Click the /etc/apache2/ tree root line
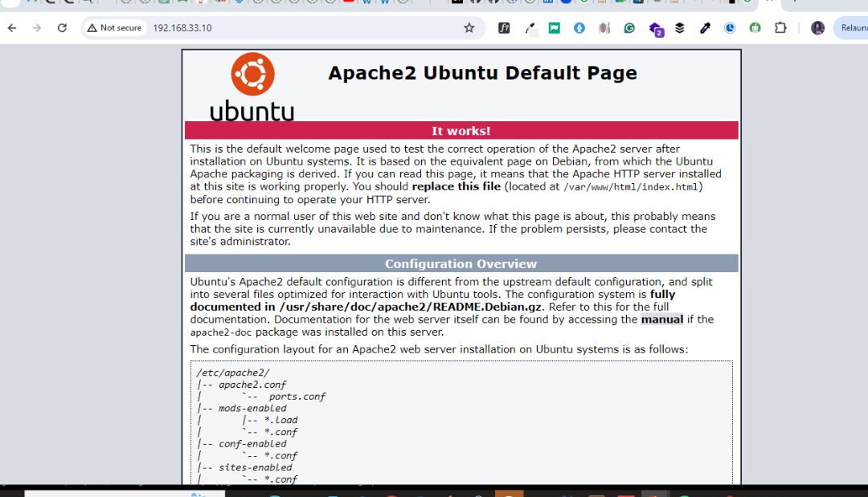The height and width of the screenshot is (497, 868). [x=232, y=373]
